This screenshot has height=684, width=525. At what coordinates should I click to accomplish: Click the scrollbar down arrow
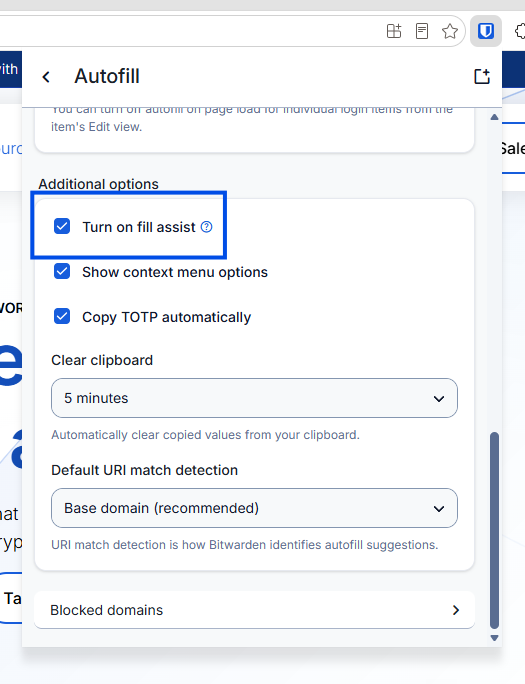[x=494, y=638]
